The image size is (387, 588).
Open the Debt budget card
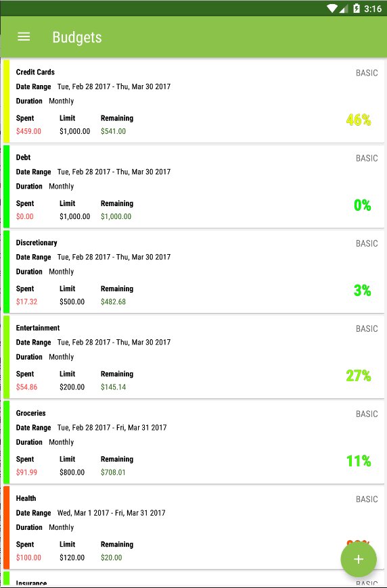tap(193, 187)
